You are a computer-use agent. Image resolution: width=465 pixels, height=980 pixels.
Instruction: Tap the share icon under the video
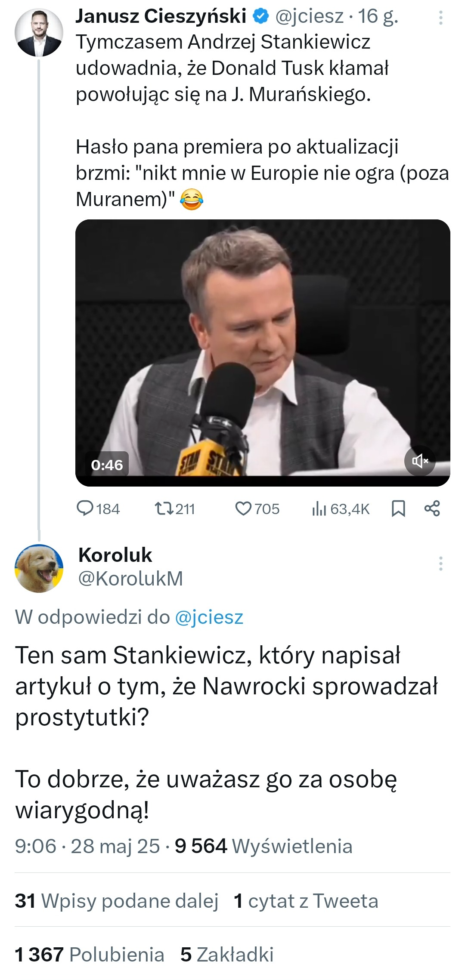coord(432,508)
